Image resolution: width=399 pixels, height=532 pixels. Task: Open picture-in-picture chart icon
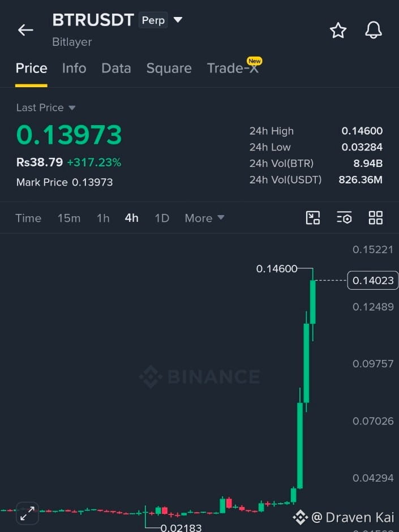click(313, 217)
